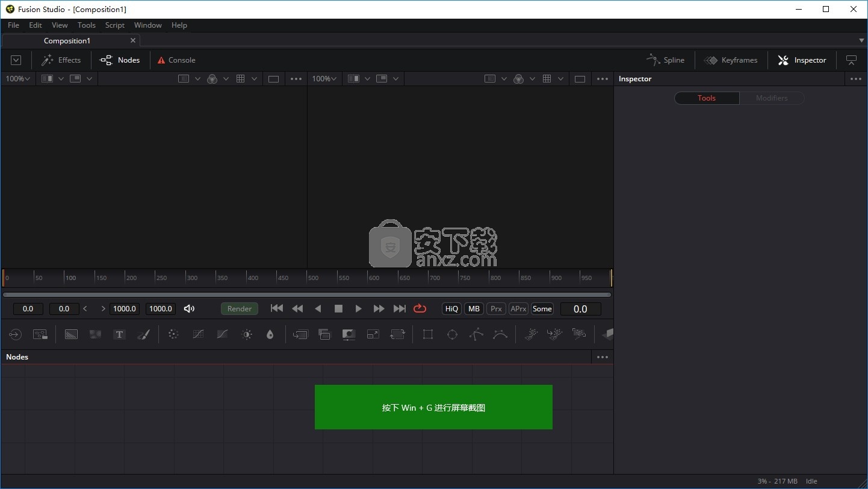Open left viewer 100% zoom dropdown
868x489 pixels.
point(18,79)
